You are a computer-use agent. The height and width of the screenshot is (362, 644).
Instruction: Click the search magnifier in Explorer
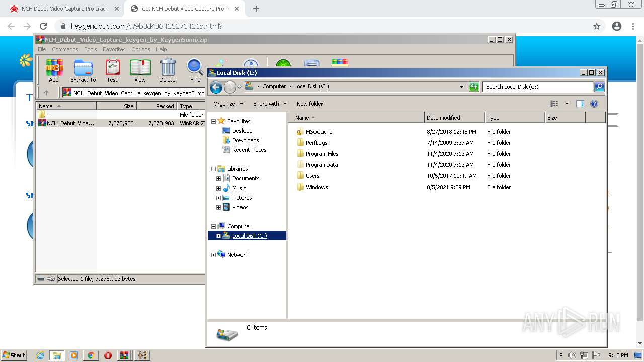[599, 87]
